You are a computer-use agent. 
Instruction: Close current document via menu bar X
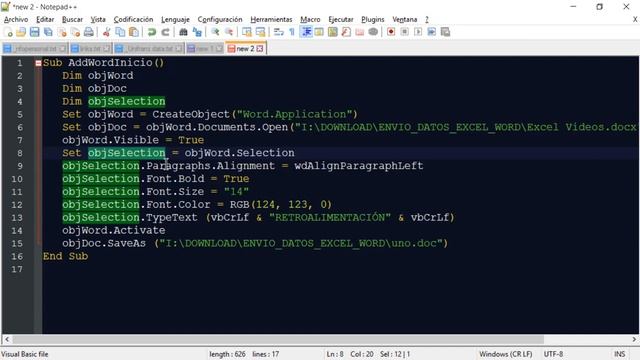tap(635, 19)
